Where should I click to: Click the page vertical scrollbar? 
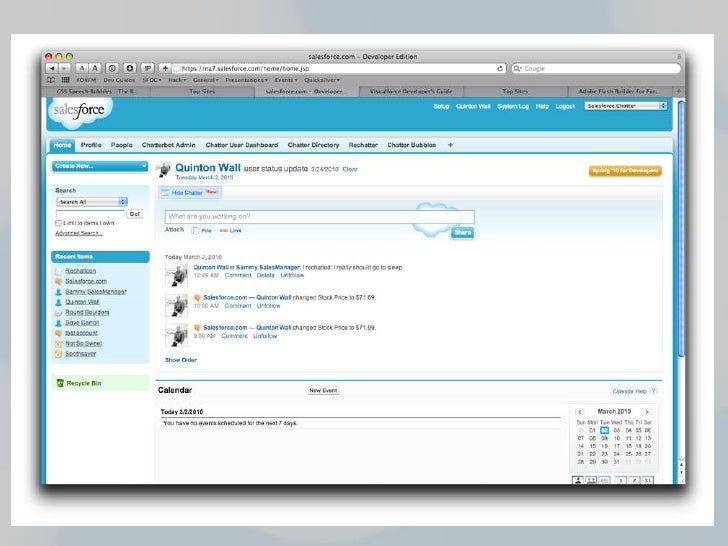[681, 228]
